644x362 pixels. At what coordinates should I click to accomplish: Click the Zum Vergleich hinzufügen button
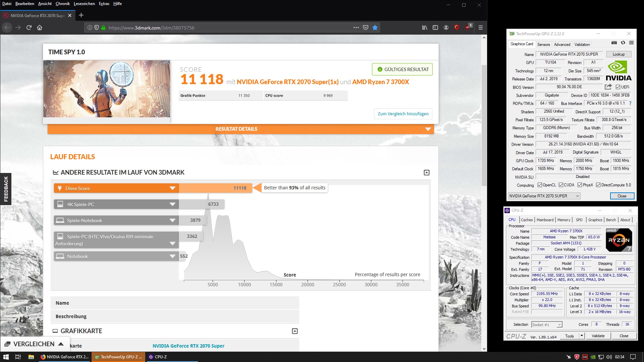pos(403,114)
